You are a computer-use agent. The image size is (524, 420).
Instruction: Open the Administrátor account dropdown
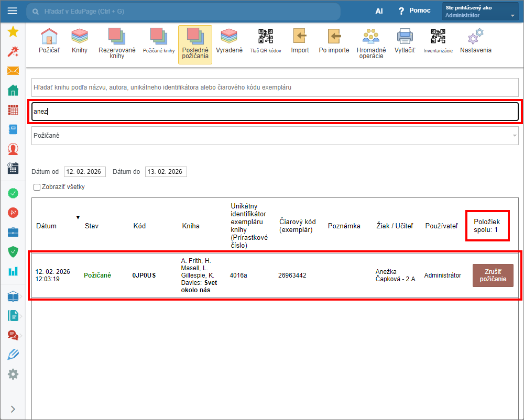[x=481, y=12]
